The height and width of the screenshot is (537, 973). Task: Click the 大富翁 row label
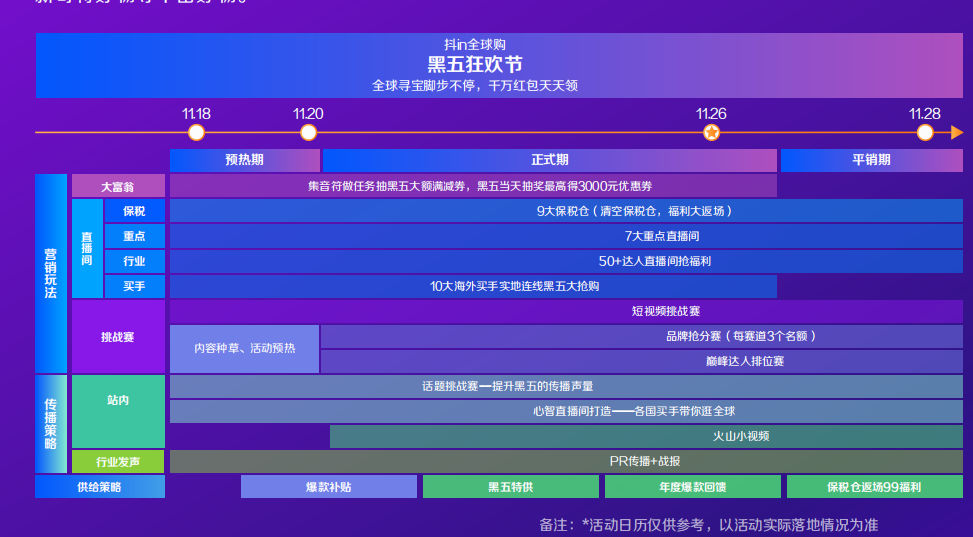[118, 186]
